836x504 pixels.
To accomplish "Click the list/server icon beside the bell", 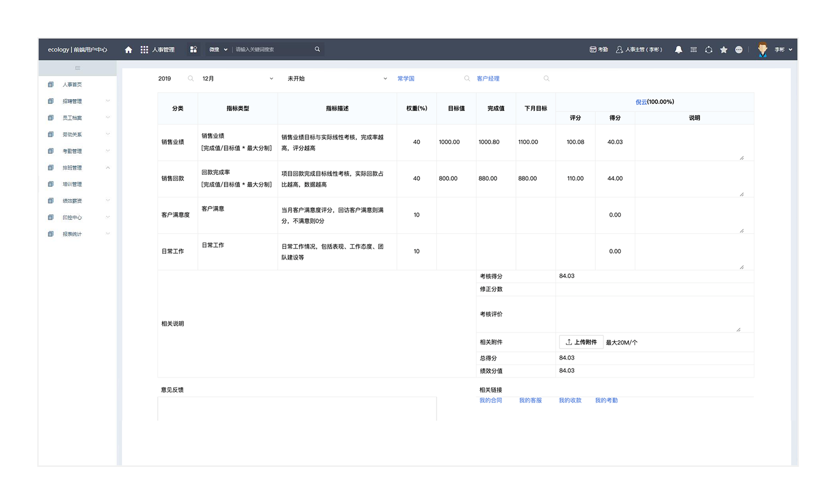I will click(693, 50).
